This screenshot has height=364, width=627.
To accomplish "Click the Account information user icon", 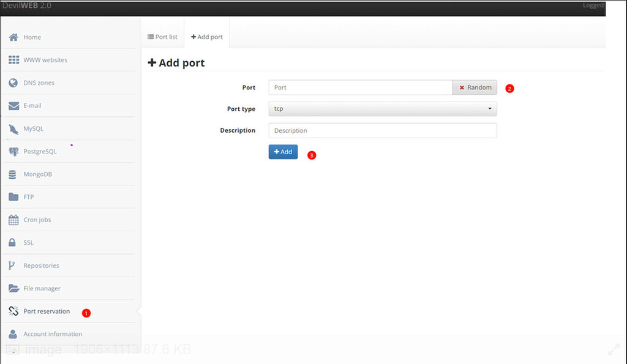I will pos(13,334).
